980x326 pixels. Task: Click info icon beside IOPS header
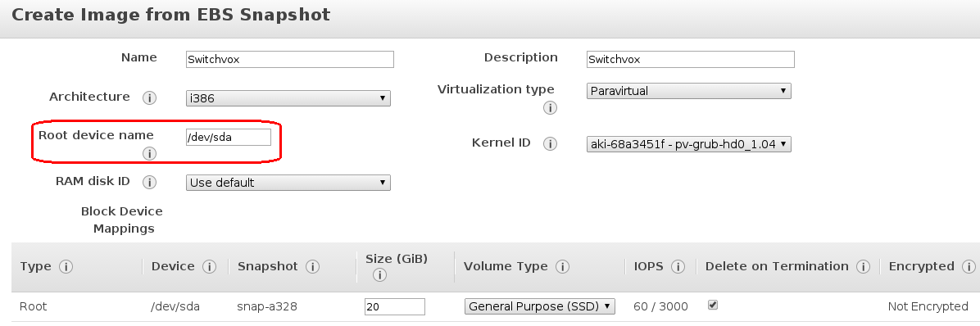678,267
